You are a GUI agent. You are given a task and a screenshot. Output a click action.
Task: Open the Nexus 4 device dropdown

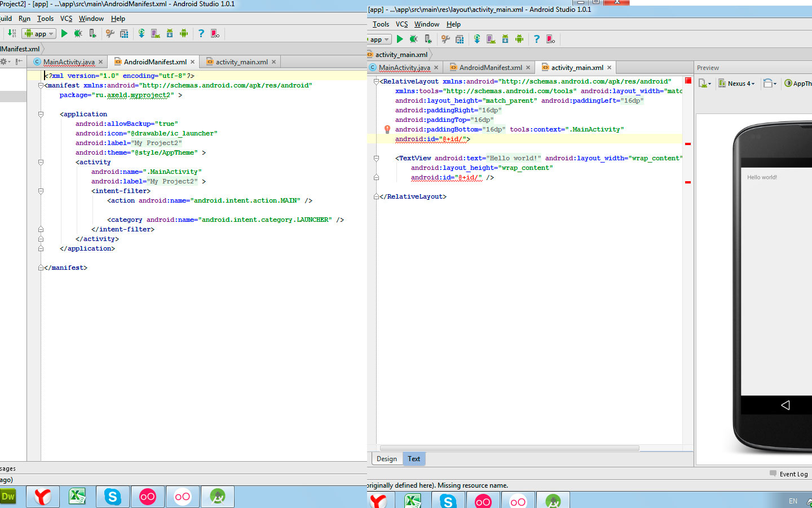click(736, 84)
